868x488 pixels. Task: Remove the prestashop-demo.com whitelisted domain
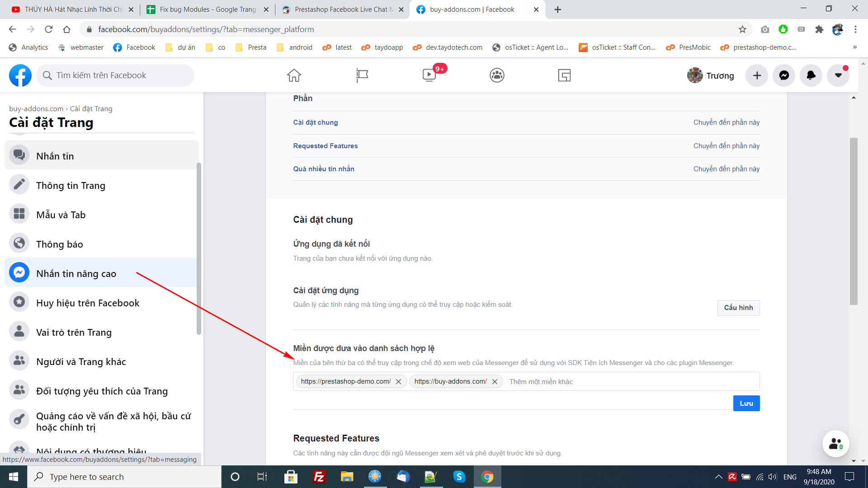pyautogui.click(x=398, y=382)
